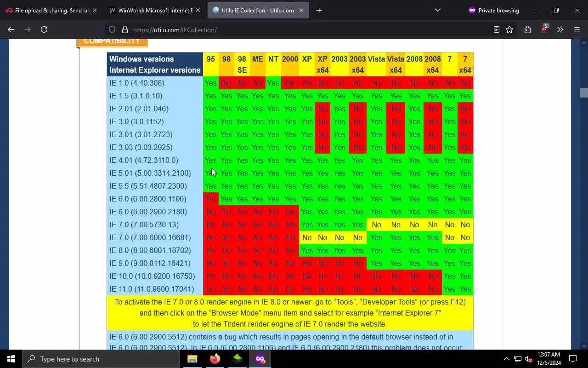Select the IE 3.01 (3.01.2723) row label
The height and width of the screenshot is (368, 588).
(x=141, y=134)
